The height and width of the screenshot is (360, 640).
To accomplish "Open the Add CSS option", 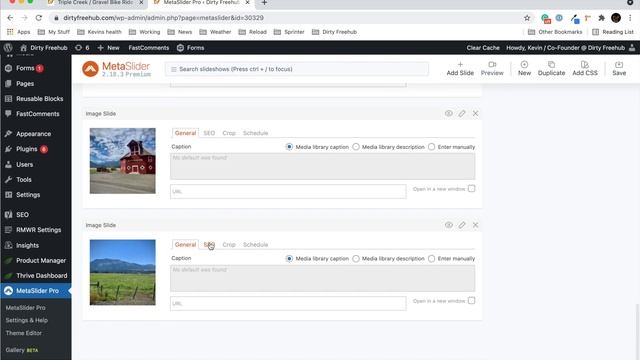I will click(x=584, y=69).
